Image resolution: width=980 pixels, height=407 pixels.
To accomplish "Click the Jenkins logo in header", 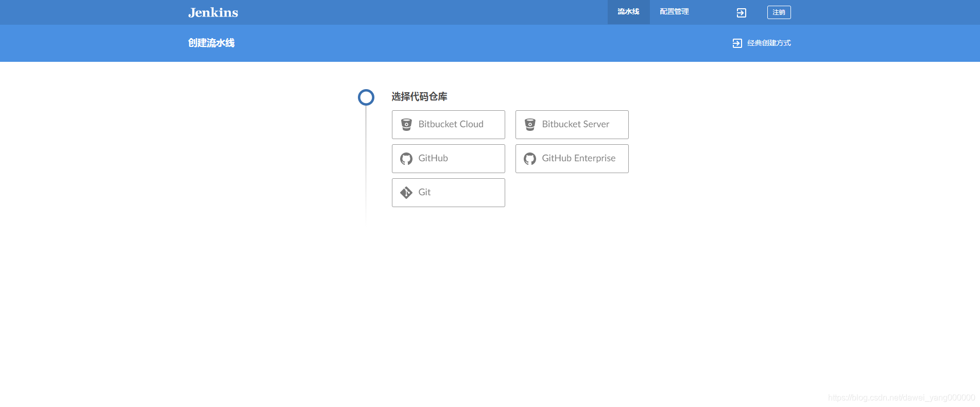I will [213, 12].
